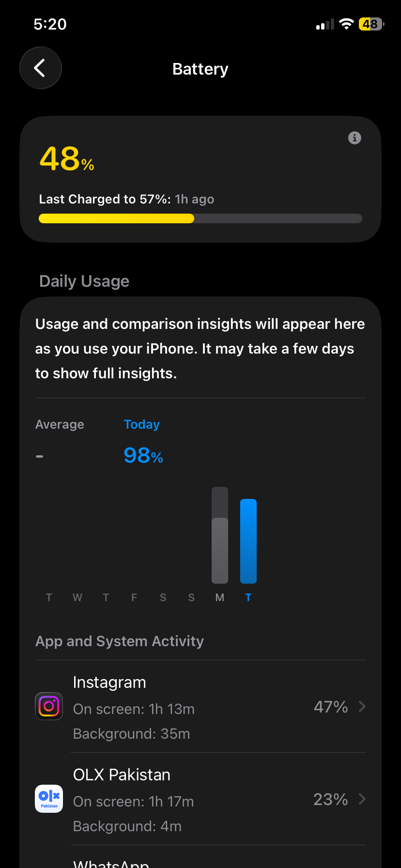
Task: Tap the battery indicator in status bar
Action: [371, 24]
